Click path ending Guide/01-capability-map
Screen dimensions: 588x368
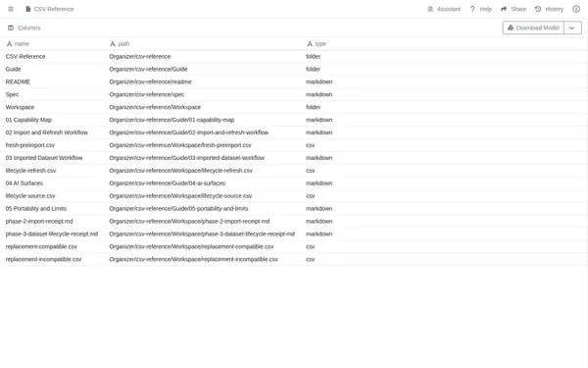coord(171,120)
